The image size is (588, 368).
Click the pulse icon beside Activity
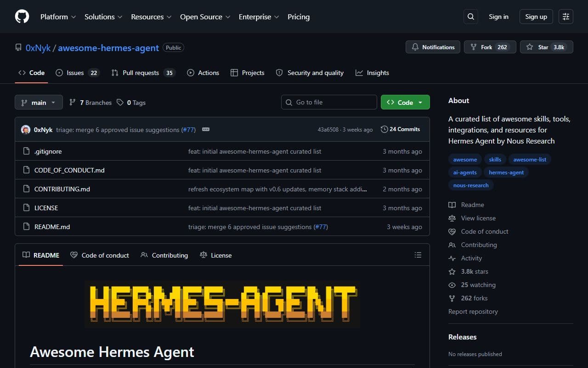tap(452, 258)
